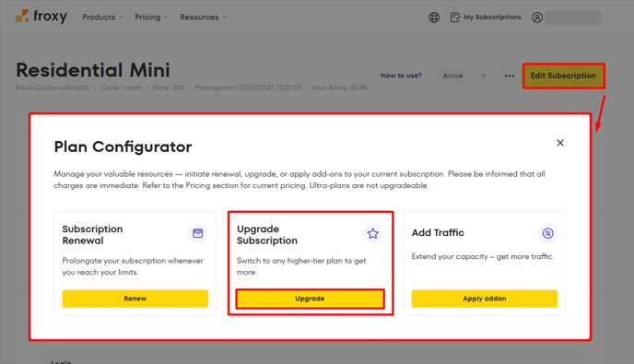Screen dimensions: 634x364
Task: Click the Plan Configurator title
Action: (x=123, y=147)
